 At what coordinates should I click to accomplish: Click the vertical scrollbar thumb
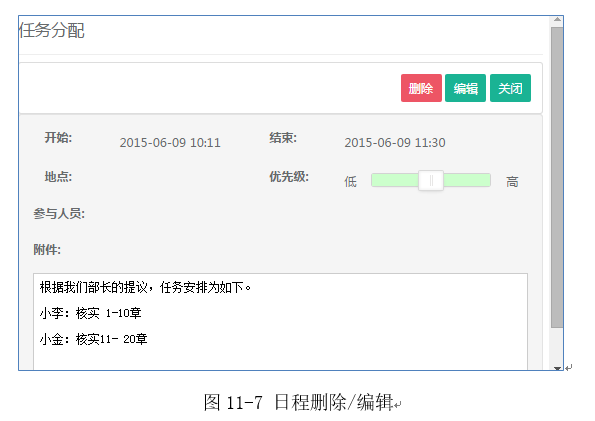point(557,177)
